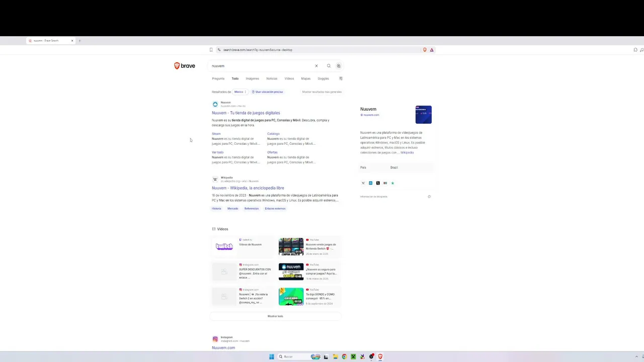Click 'Usar ubicación precisa' button
Screen dimensions: 644x362
(268, 92)
